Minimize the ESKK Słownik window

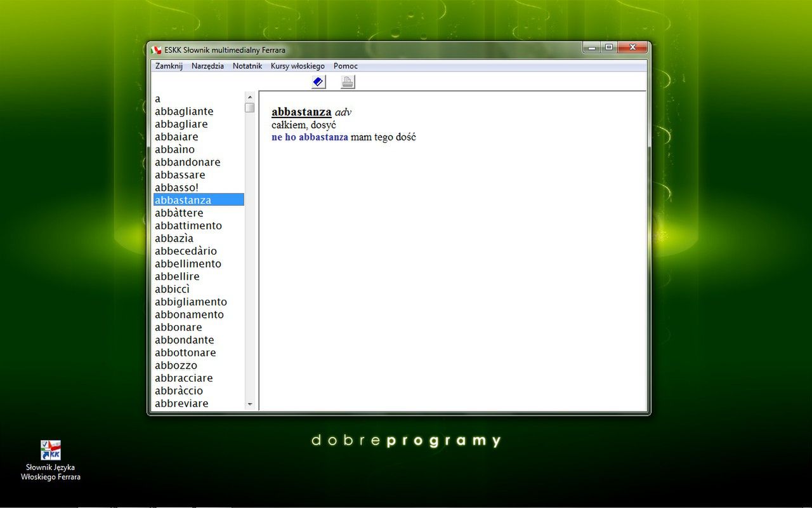coord(592,48)
